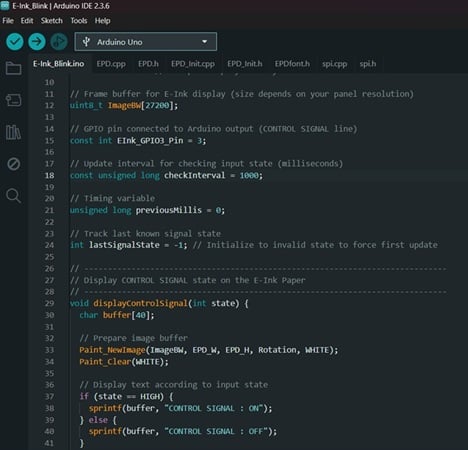Viewport: 468px width, 450px height.
Task: Click the USB symbol in board selector
Action: 86,42
